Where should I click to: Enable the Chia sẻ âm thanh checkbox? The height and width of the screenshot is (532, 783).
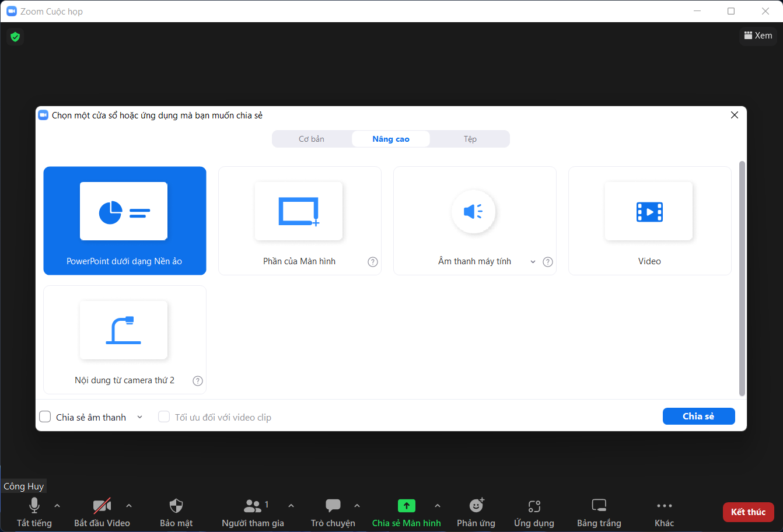(45, 416)
